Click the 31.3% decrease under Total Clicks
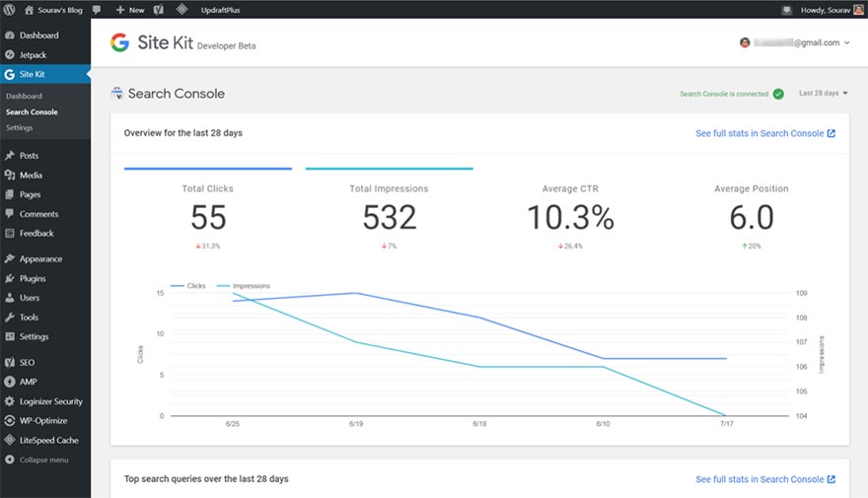This screenshot has width=868, height=498. click(x=207, y=246)
